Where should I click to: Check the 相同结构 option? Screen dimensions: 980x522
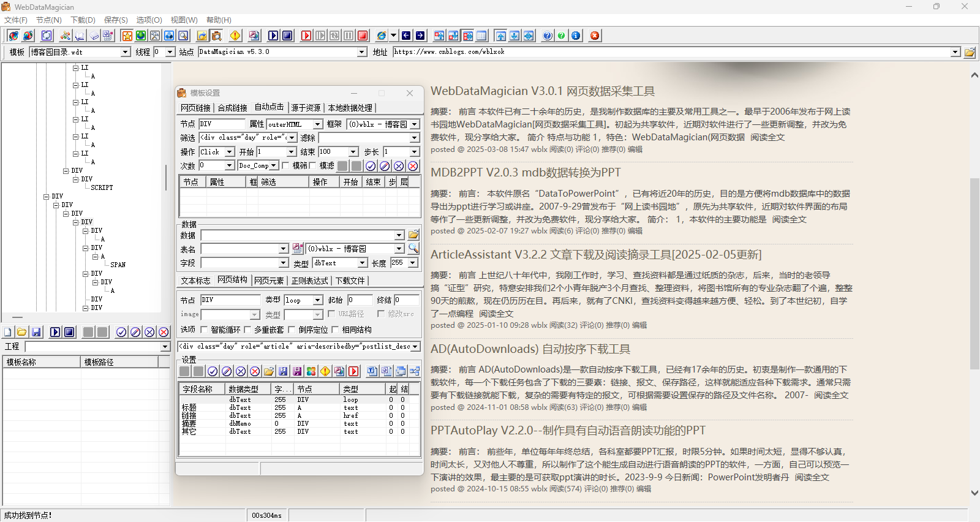tap(335, 330)
